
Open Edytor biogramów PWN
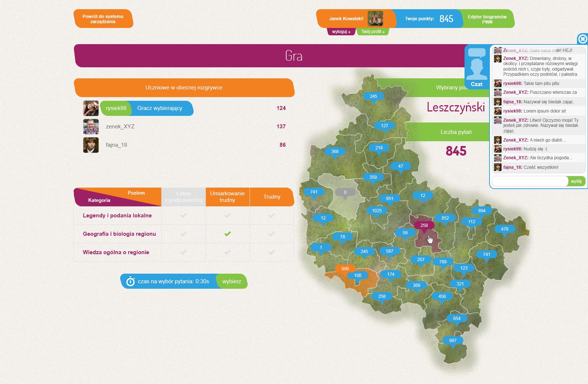pos(487,19)
